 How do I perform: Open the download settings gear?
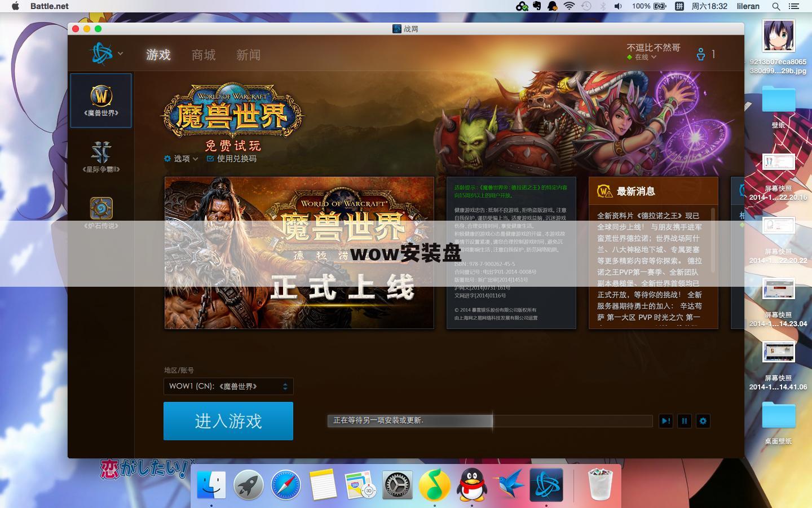coord(703,421)
